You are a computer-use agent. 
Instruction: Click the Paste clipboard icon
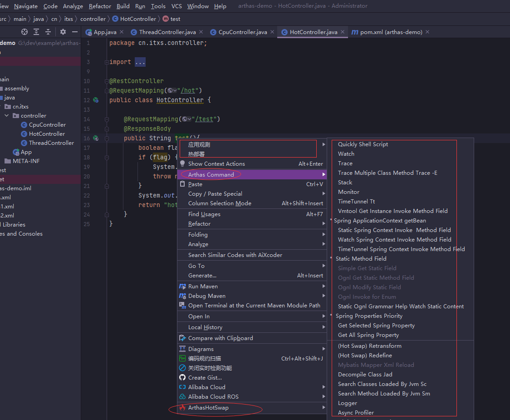tap(182, 184)
